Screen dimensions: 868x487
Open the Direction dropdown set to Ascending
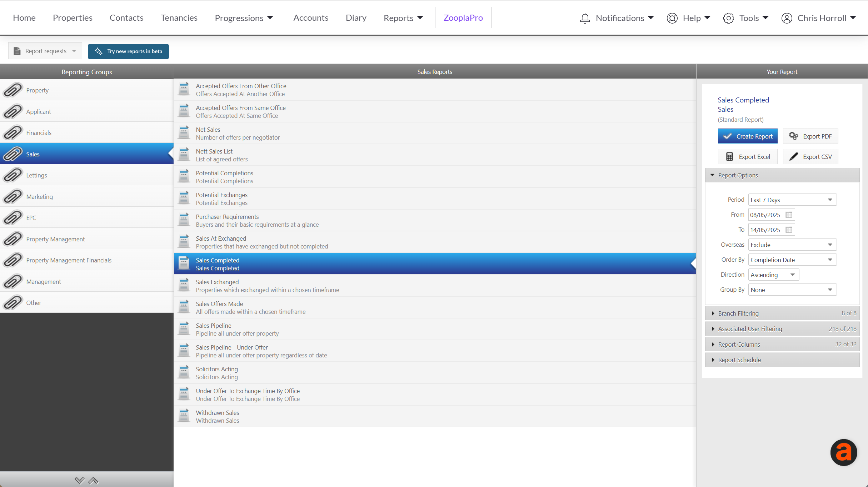pos(773,275)
